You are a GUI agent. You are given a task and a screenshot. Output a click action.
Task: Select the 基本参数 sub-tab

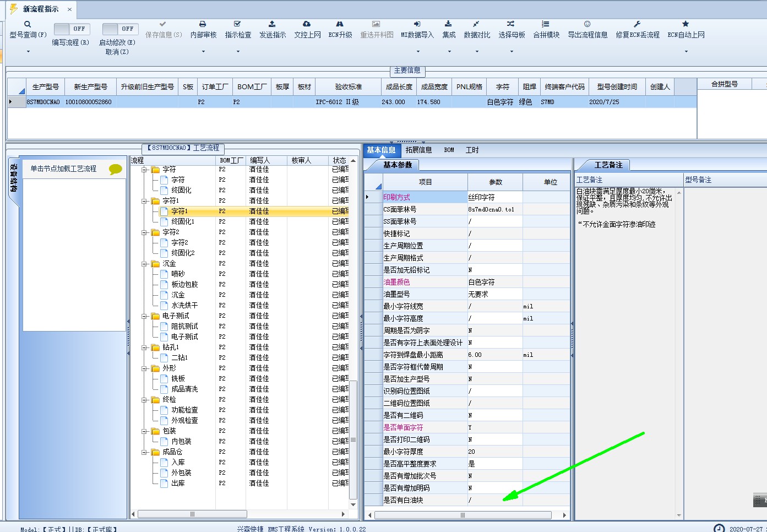(x=397, y=165)
